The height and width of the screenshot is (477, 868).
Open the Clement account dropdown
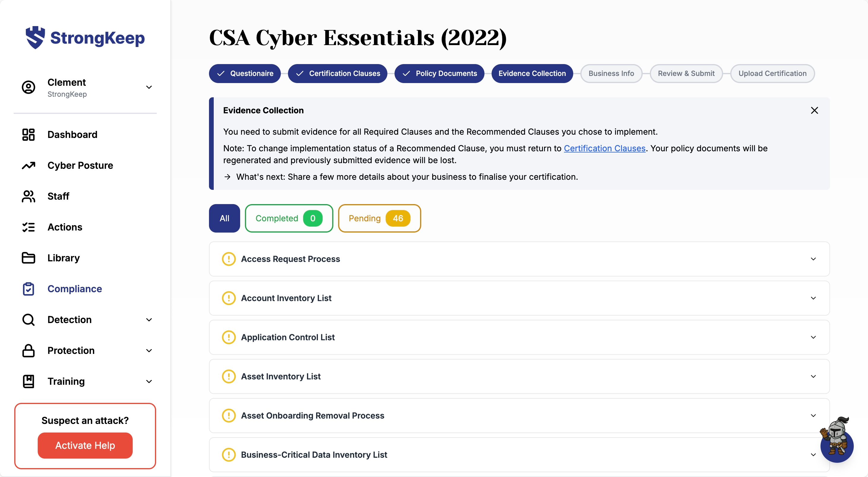(x=149, y=88)
